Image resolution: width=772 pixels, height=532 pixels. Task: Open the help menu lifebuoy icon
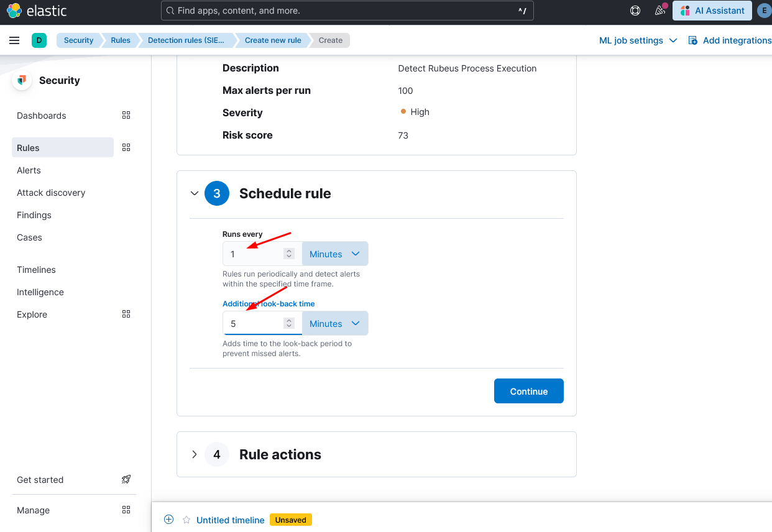(635, 11)
